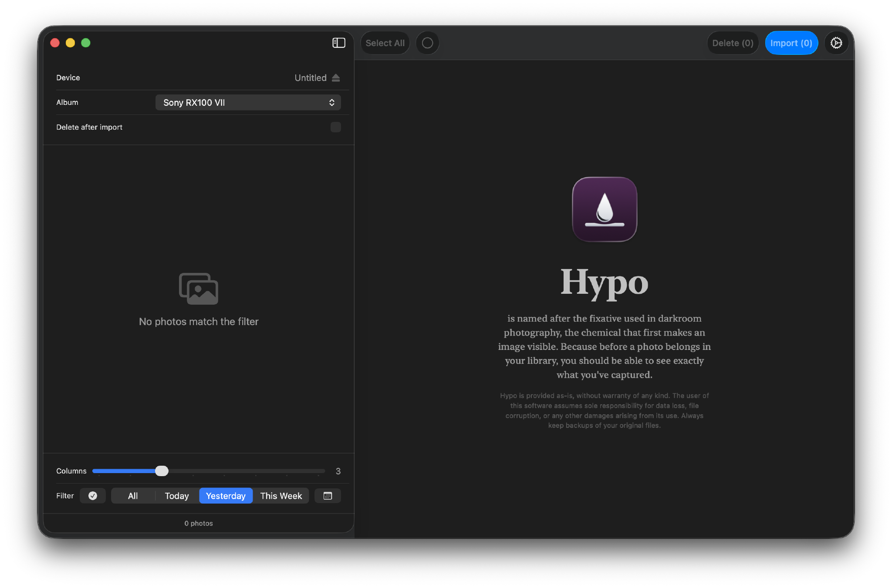The image size is (892, 588).
Task: Click the Select All button
Action: click(385, 43)
